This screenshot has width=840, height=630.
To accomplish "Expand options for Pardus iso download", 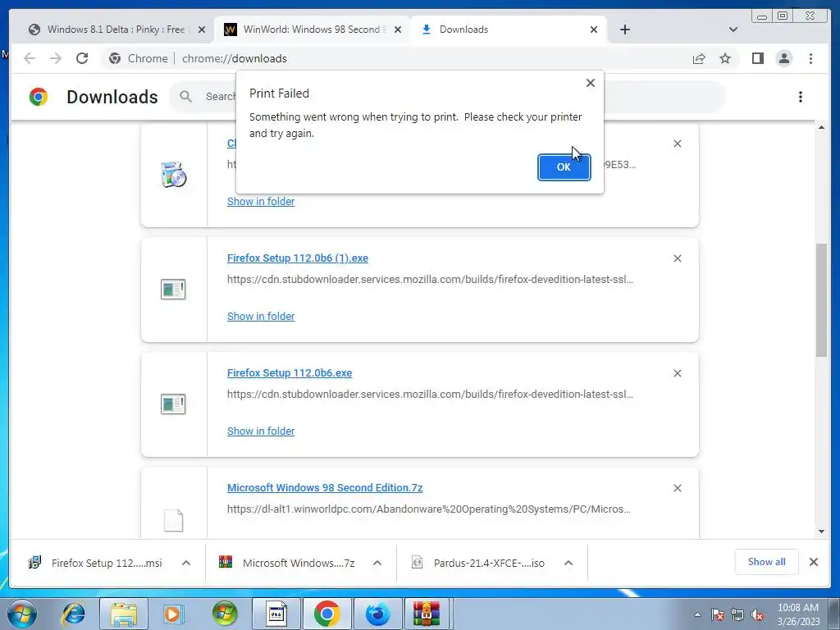I will click(568, 563).
